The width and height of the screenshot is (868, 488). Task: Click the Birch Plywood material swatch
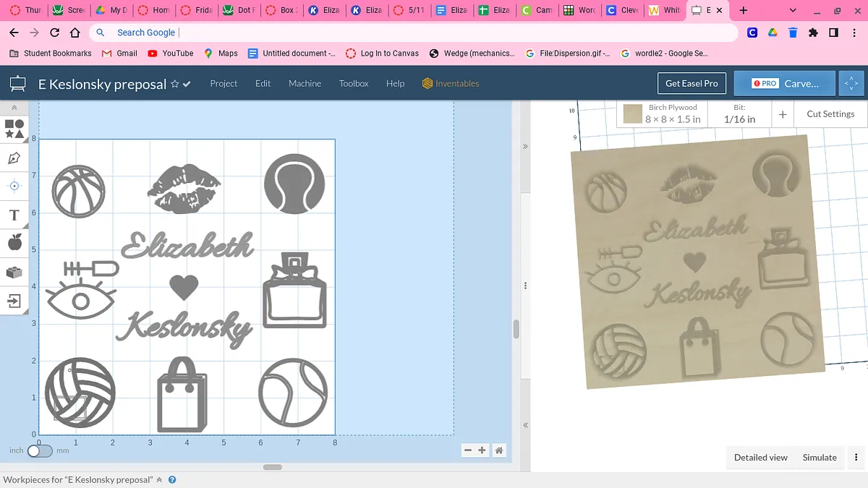(633, 114)
